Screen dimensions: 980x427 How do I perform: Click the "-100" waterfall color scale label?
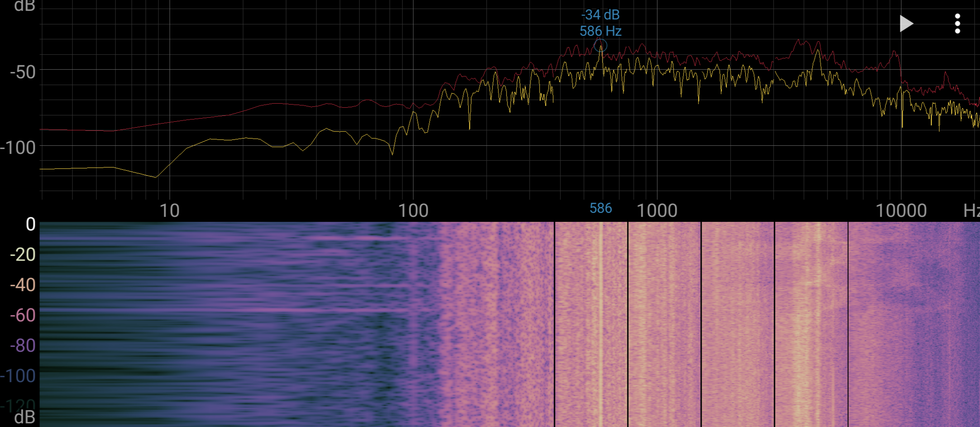click(x=18, y=376)
